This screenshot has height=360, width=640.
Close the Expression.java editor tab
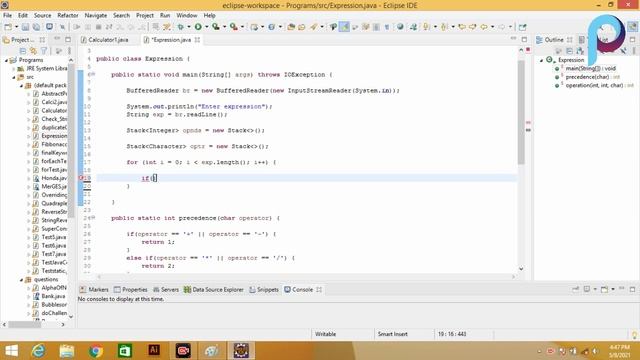pyautogui.click(x=198, y=40)
